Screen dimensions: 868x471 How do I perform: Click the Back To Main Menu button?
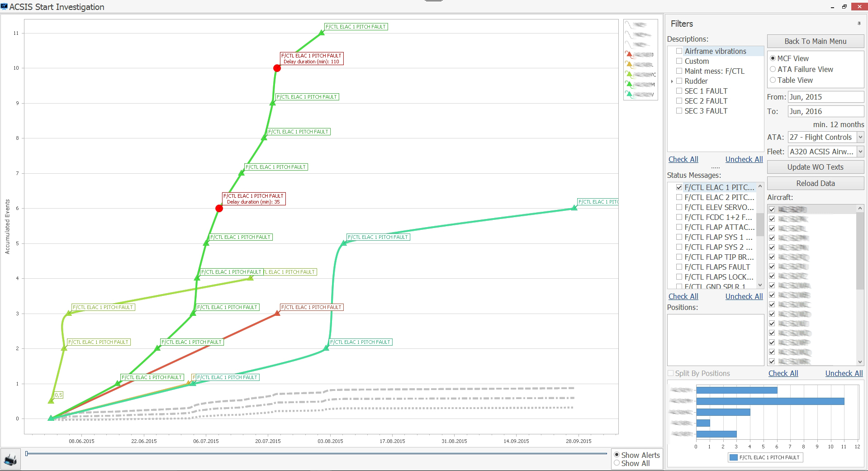[x=815, y=41]
